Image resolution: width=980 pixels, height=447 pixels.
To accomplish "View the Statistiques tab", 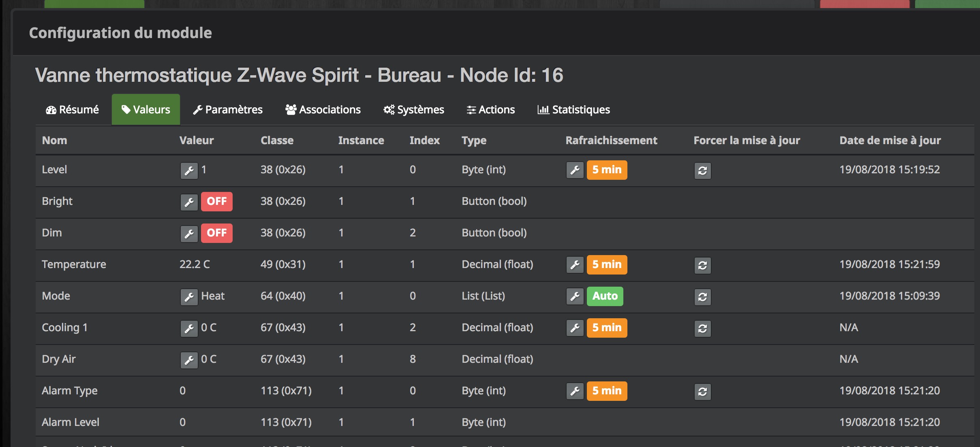I will [x=573, y=110].
